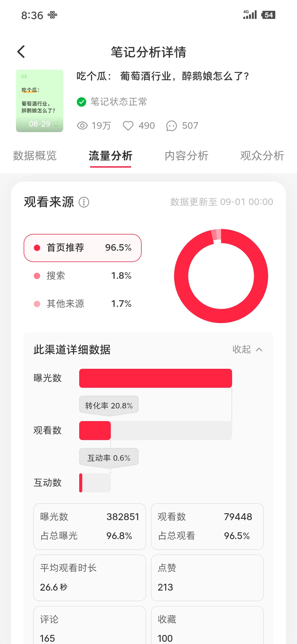297x644 pixels.
Task: Select the 首页推荐 source option
Action: (82, 248)
